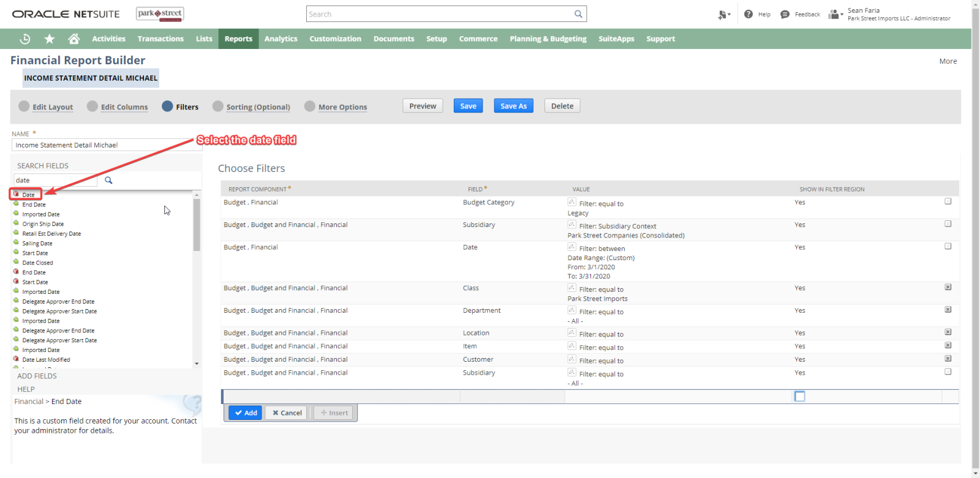Edit the Location filter value icon
Image resolution: width=980 pixels, height=478 pixels.
(571, 332)
